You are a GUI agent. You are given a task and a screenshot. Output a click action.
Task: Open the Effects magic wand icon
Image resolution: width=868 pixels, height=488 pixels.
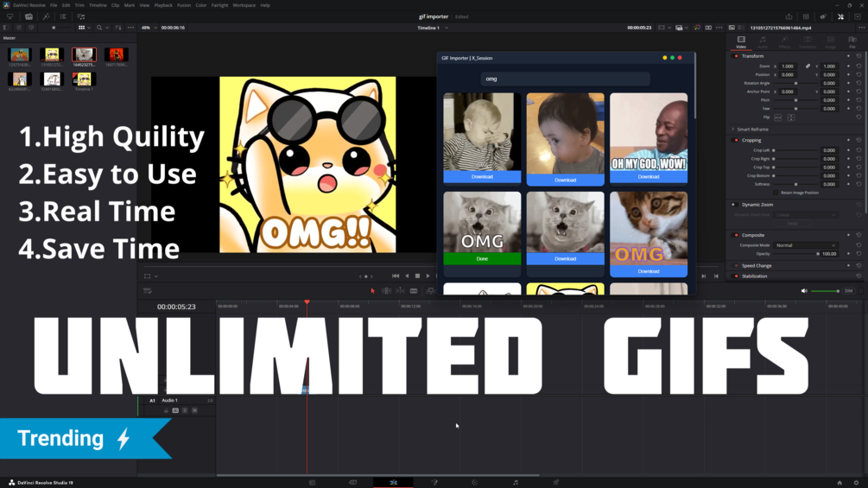tap(47, 16)
